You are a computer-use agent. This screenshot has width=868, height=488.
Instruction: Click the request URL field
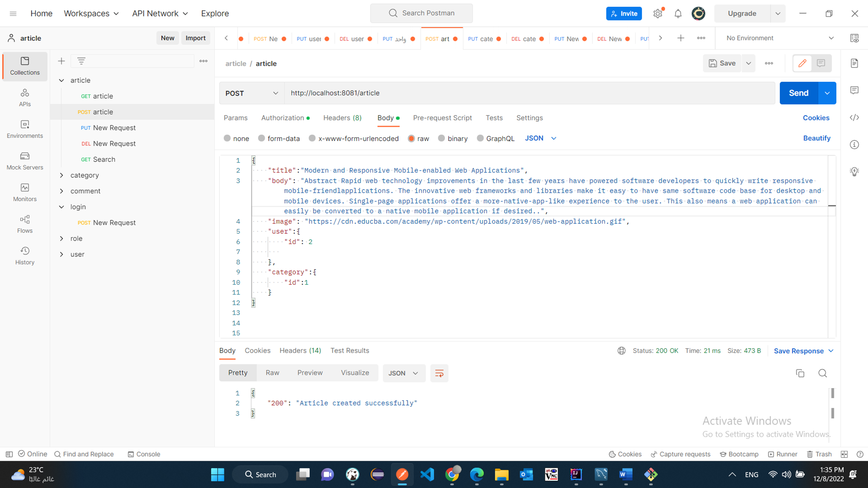530,93
